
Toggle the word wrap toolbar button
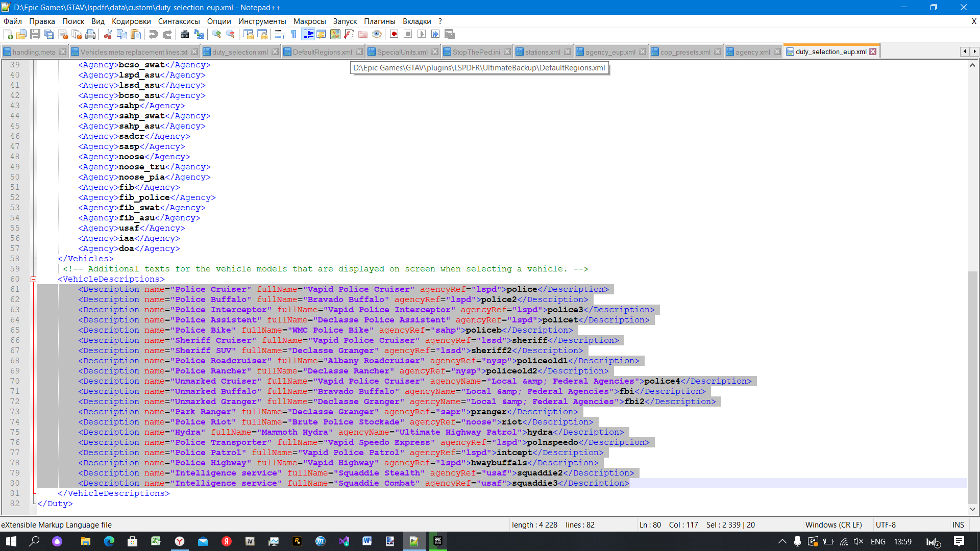pyautogui.click(x=280, y=34)
